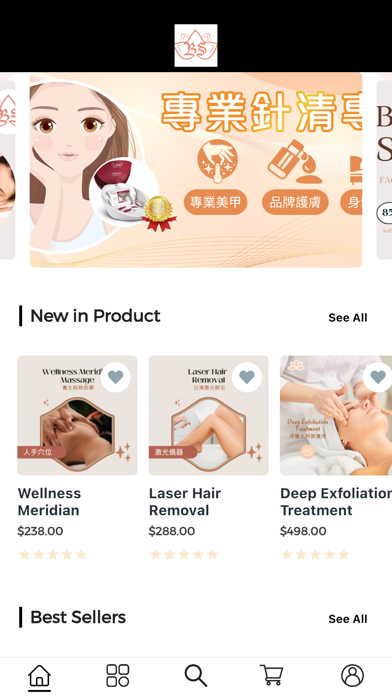Tap the BS lotus logo
This screenshot has width=392, height=696.
tap(196, 45)
